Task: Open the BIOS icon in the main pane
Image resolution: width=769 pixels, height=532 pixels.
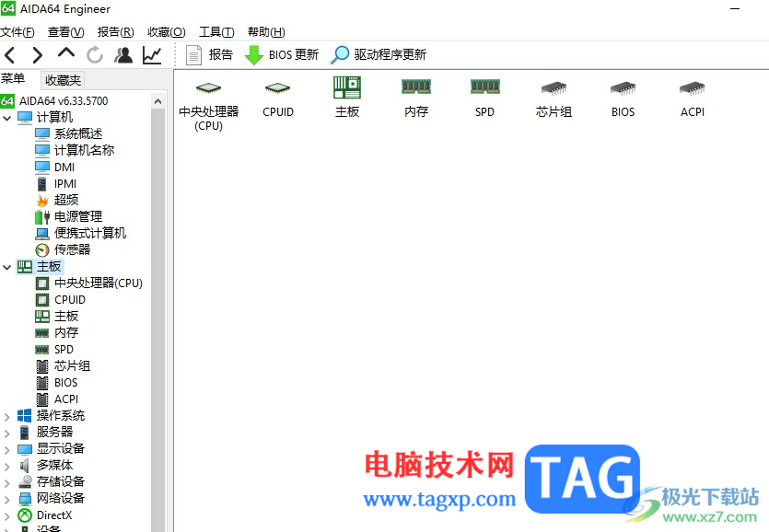Action: [x=623, y=98]
